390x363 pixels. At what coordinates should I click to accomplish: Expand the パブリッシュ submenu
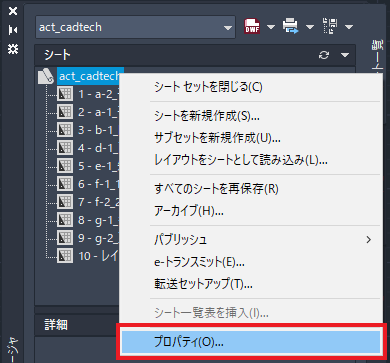[x=251, y=240]
